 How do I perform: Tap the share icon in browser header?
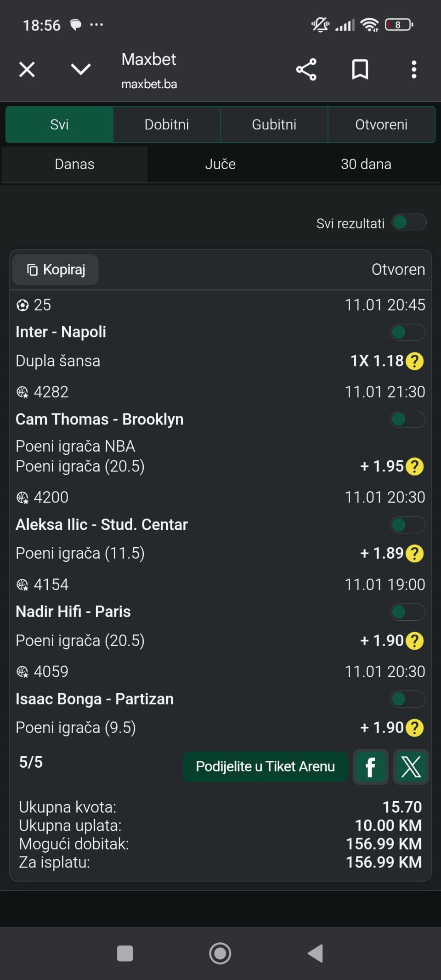coord(306,70)
